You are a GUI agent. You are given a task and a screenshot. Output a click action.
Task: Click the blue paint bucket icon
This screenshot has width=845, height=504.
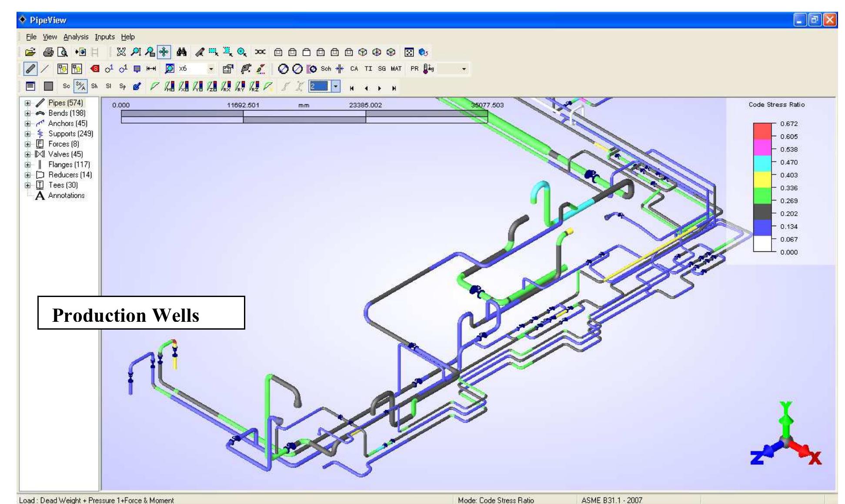136,86
